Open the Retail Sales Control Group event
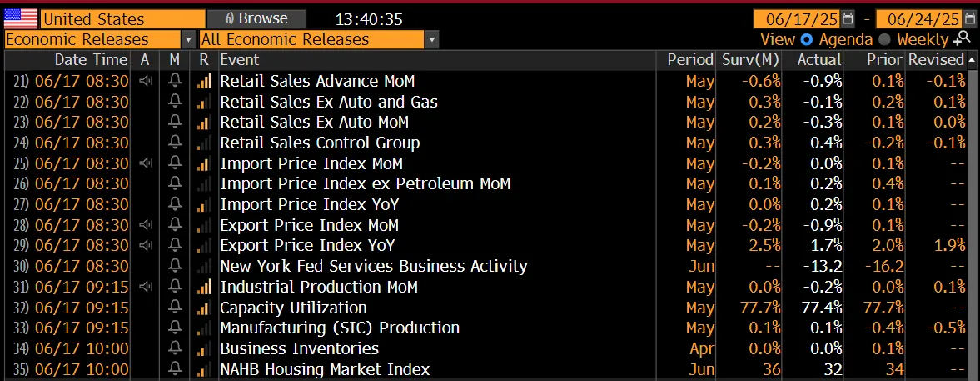The height and width of the screenshot is (381, 980). click(320, 143)
